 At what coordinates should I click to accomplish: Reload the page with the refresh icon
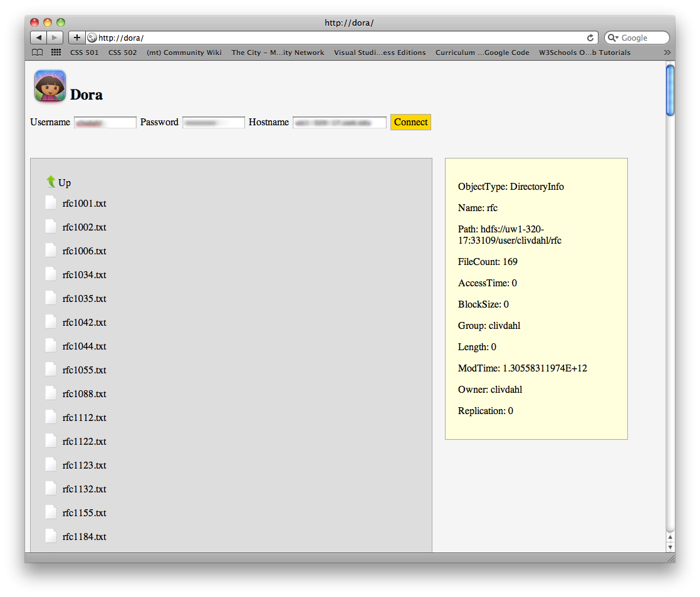(x=590, y=38)
